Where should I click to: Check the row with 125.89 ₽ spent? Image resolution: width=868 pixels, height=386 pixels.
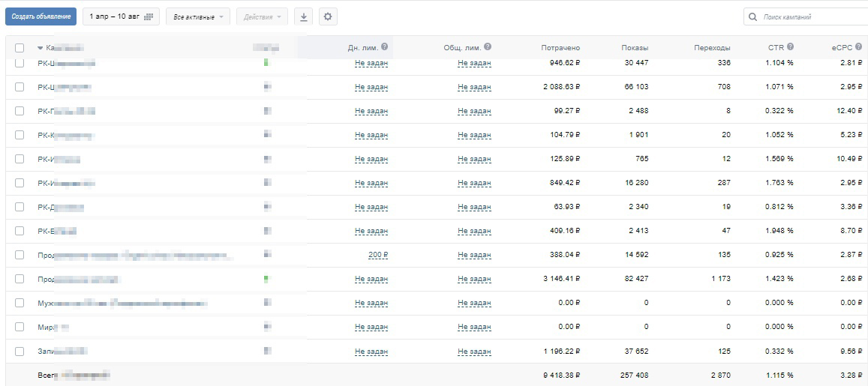click(20, 159)
